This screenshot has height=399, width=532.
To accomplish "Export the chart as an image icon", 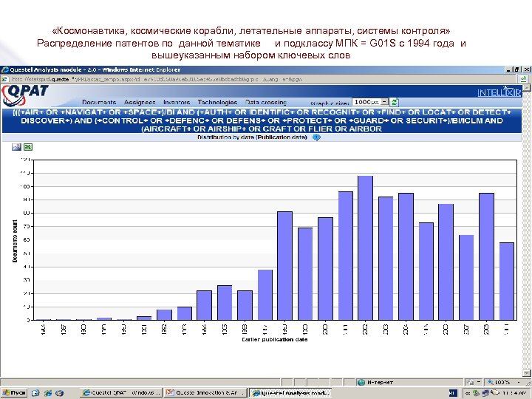I will tap(16, 147).
